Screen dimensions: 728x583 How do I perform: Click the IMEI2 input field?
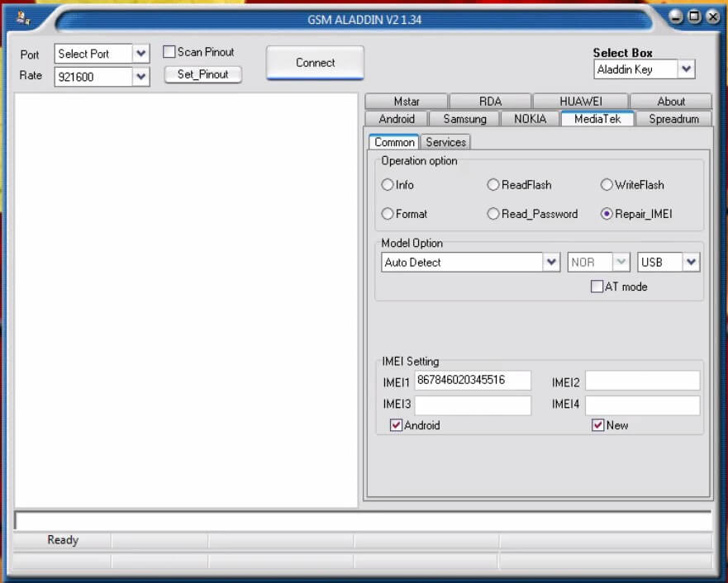coord(643,380)
